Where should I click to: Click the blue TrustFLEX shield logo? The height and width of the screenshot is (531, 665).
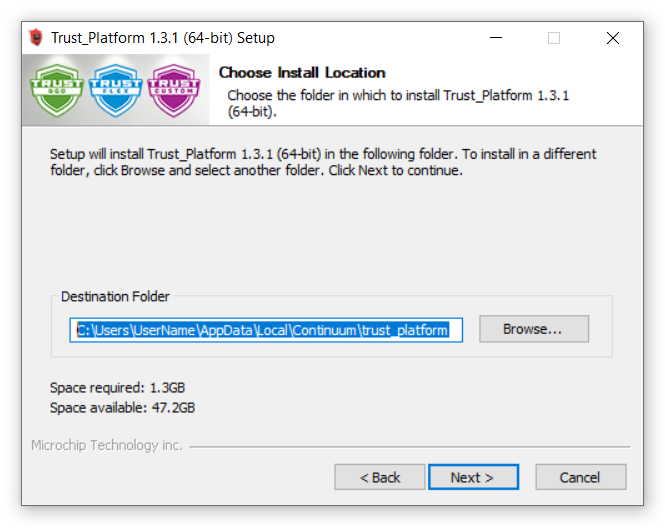click(x=115, y=90)
